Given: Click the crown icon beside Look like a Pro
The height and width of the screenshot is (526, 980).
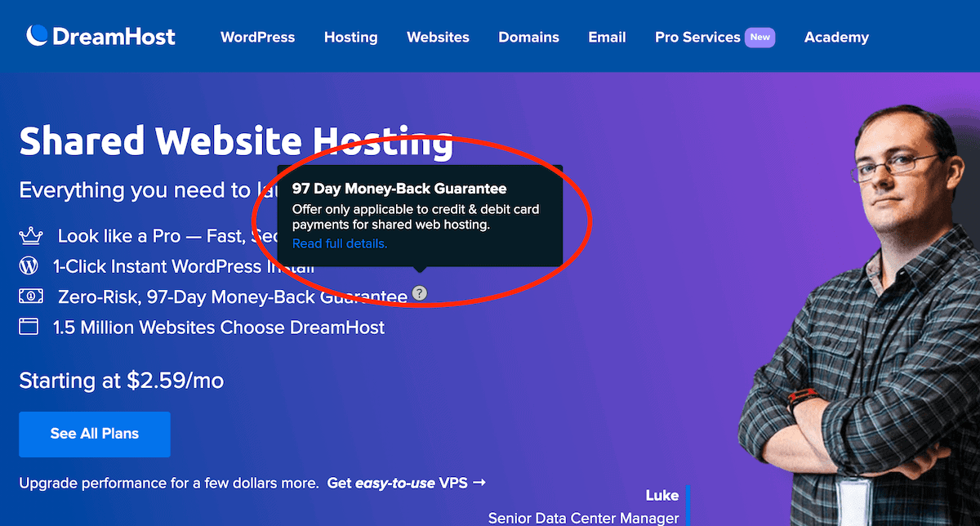Looking at the screenshot, I should click(30, 236).
